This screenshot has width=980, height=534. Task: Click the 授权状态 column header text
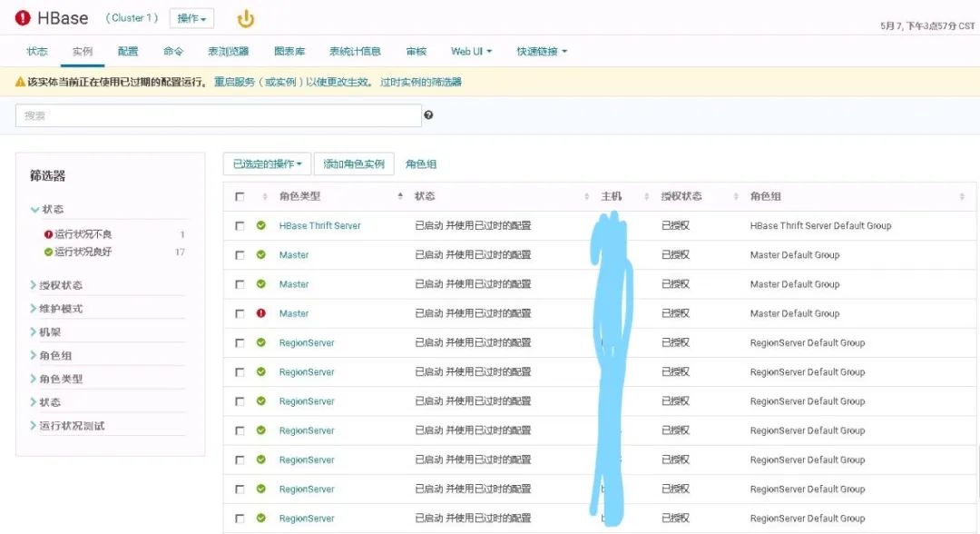pyautogui.click(x=681, y=196)
